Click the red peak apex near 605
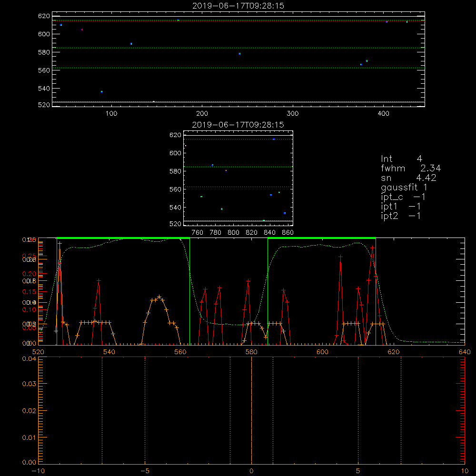Viewport: 476px width, 476px height. (x=341, y=257)
